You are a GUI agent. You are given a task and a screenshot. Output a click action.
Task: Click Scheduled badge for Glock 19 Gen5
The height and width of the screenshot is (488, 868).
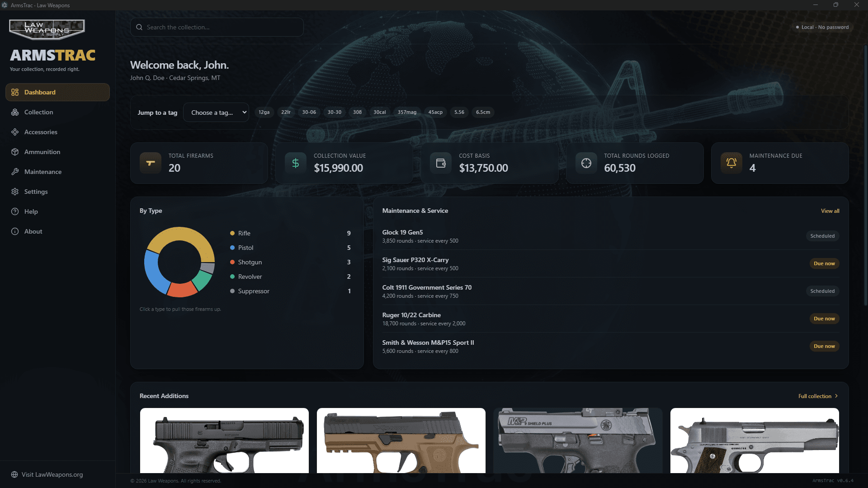click(822, 236)
